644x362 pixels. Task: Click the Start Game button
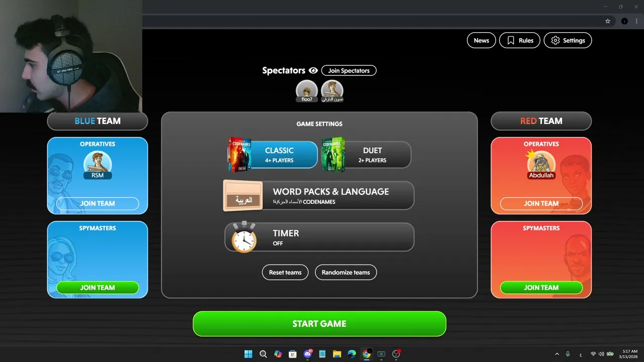[319, 324]
